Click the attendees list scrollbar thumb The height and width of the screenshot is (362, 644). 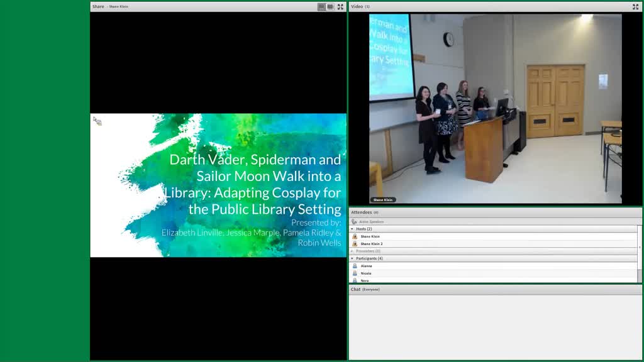[x=640, y=275]
